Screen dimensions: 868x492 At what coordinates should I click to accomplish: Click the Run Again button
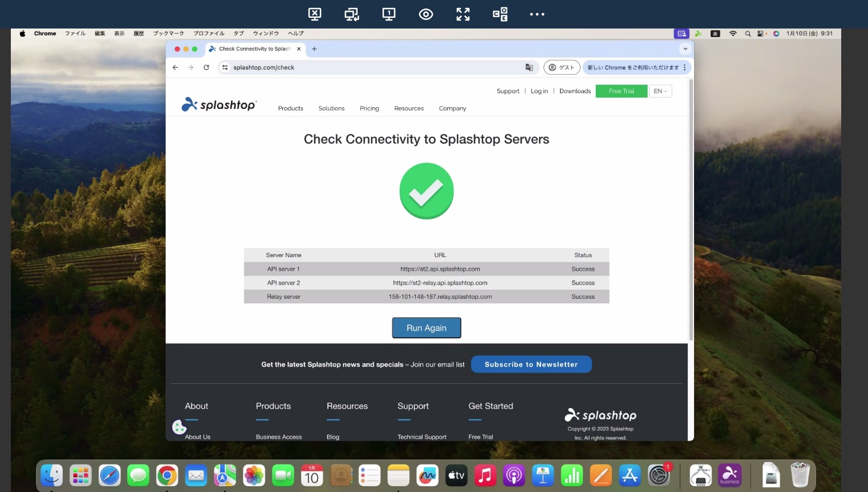427,328
